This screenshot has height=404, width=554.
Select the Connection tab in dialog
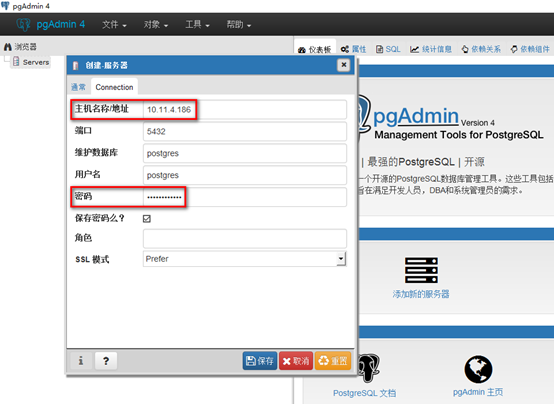(x=114, y=87)
